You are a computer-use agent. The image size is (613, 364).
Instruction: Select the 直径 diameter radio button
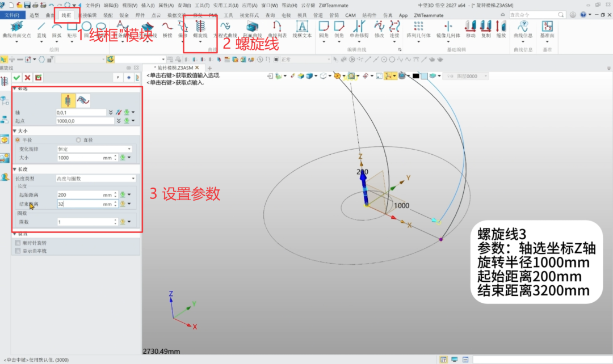[x=78, y=140]
